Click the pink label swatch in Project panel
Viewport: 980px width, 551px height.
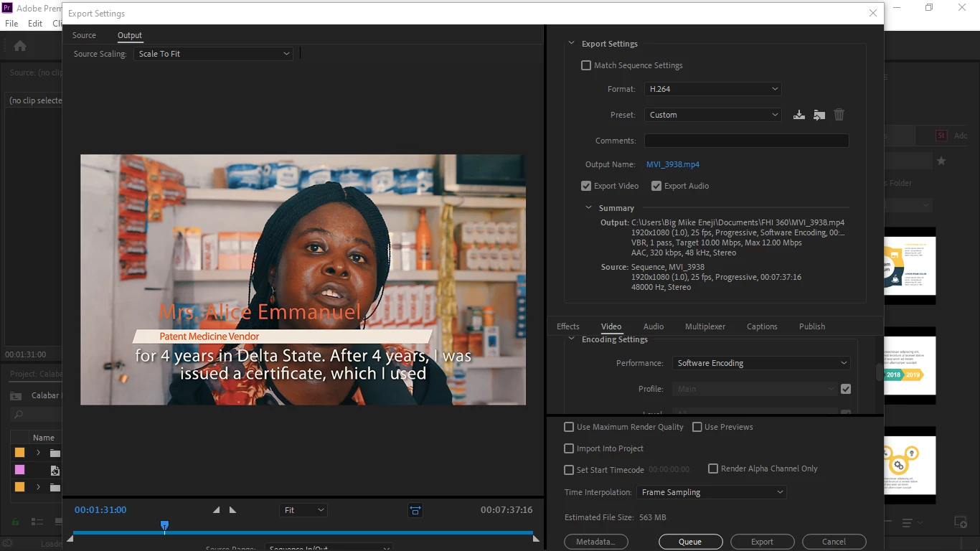[x=19, y=470]
